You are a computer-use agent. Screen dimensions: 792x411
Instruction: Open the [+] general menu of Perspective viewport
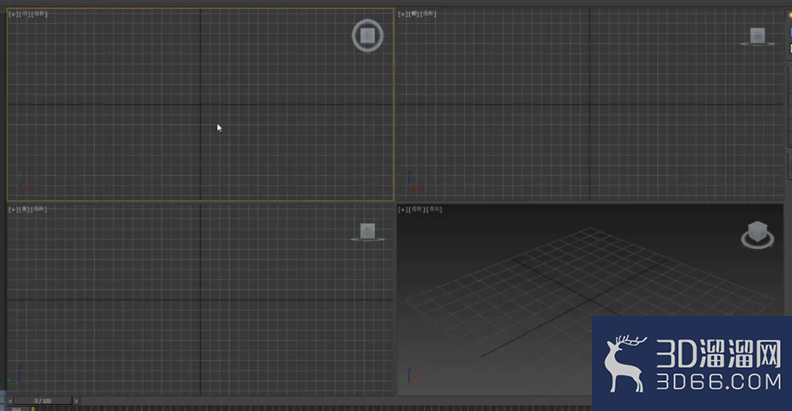(x=402, y=209)
